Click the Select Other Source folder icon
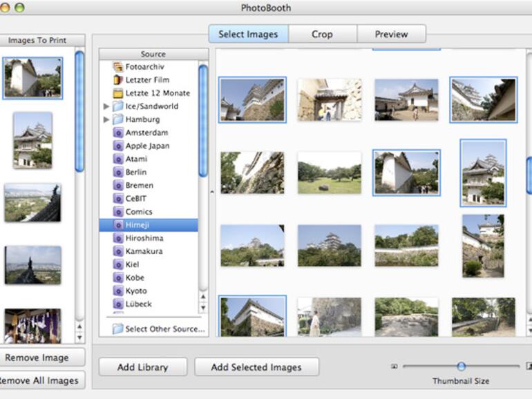The width and height of the screenshot is (532, 399). [117, 329]
